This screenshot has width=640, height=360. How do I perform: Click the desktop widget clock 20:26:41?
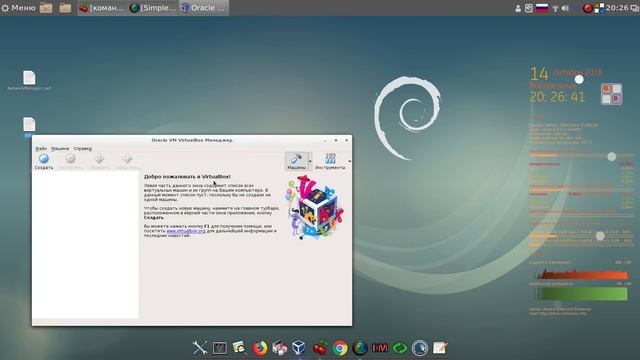pyautogui.click(x=557, y=97)
